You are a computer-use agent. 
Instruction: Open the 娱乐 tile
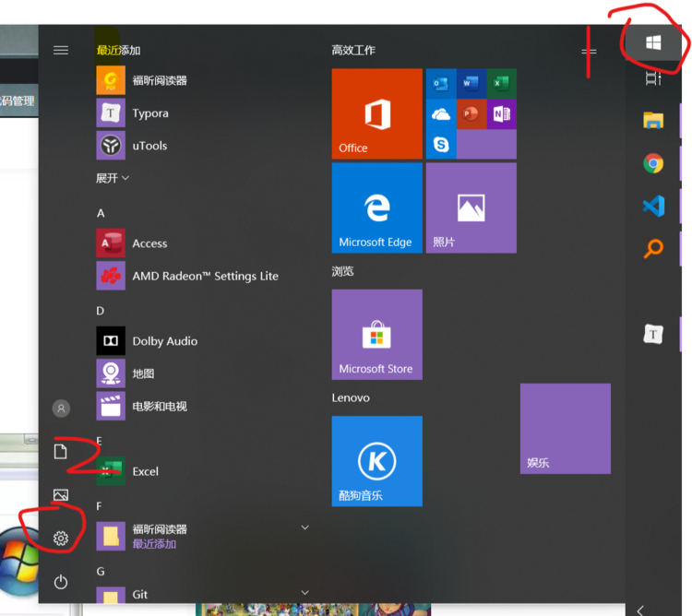click(x=566, y=429)
